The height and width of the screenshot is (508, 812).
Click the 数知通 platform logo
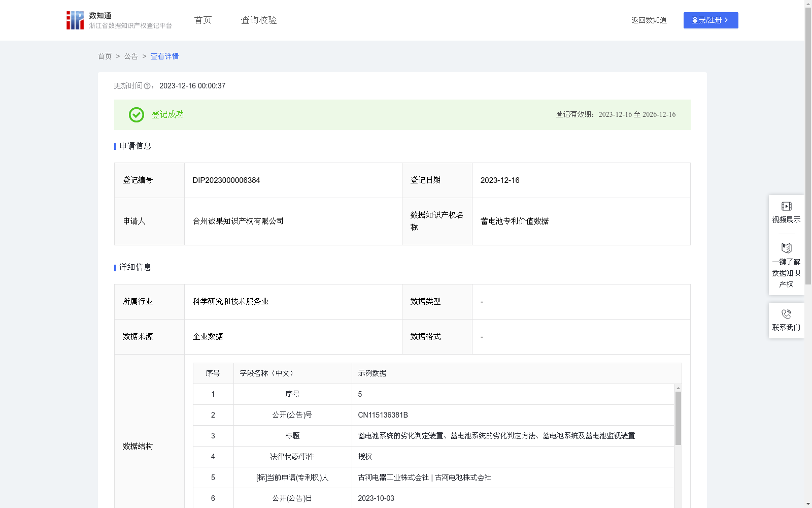coord(119,20)
